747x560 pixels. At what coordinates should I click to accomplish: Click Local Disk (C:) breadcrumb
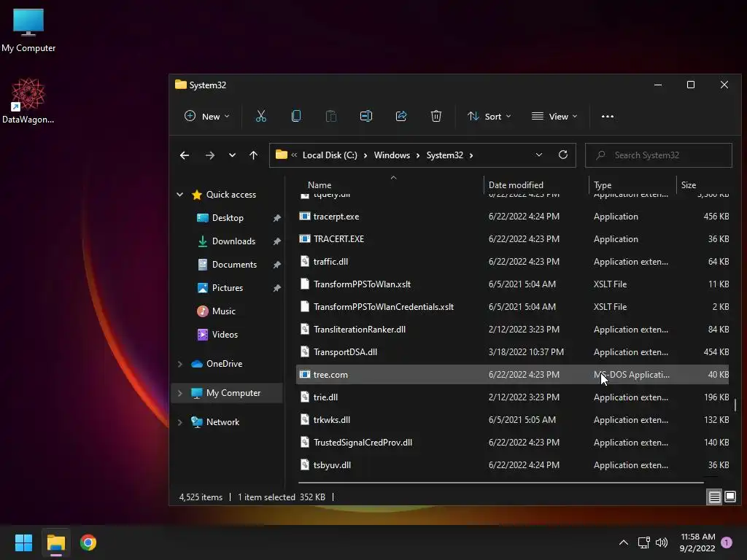click(x=330, y=155)
